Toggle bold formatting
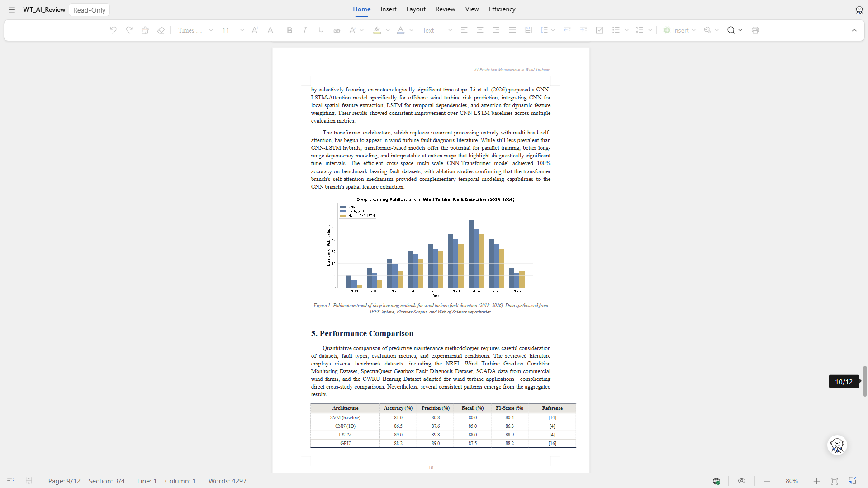Screen dimensions: 868x488 289,30
